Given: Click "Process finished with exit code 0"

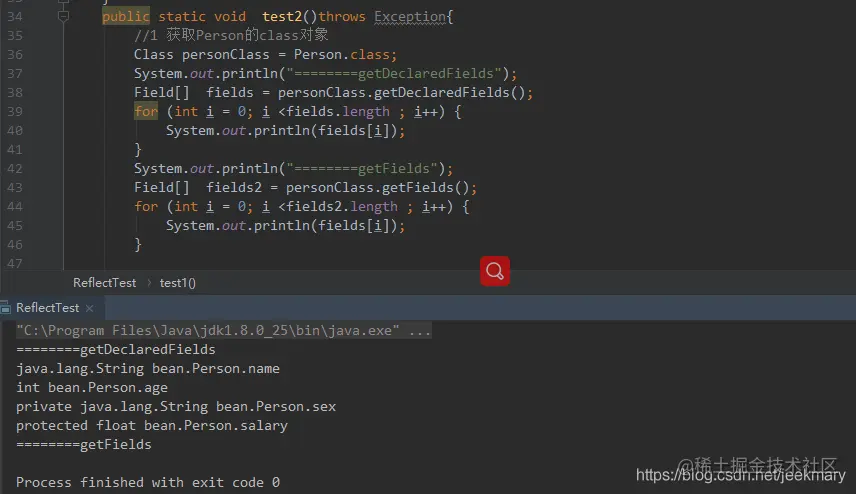Looking at the screenshot, I should click(x=148, y=483).
